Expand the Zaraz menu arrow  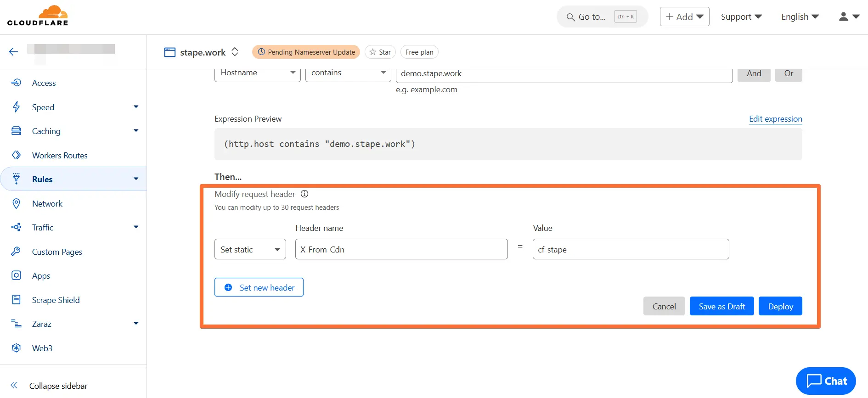(x=136, y=323)
